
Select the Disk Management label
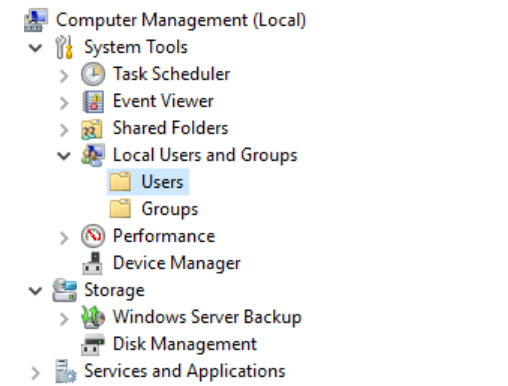tap(185, 344)
